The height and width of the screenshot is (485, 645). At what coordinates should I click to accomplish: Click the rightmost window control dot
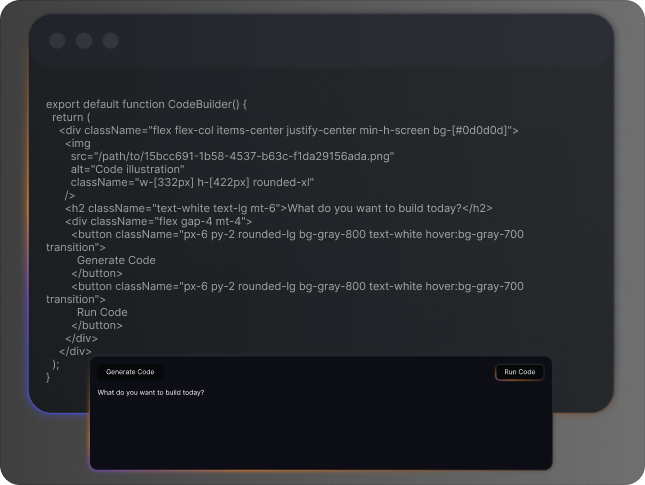pos(111,41)
